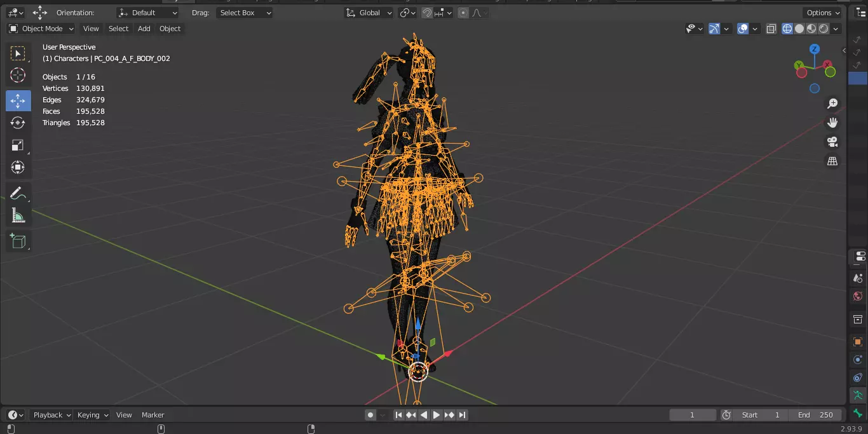Switch perspective/orthographic grid icon
Viewport: 868px width, 434px height.
832,161
